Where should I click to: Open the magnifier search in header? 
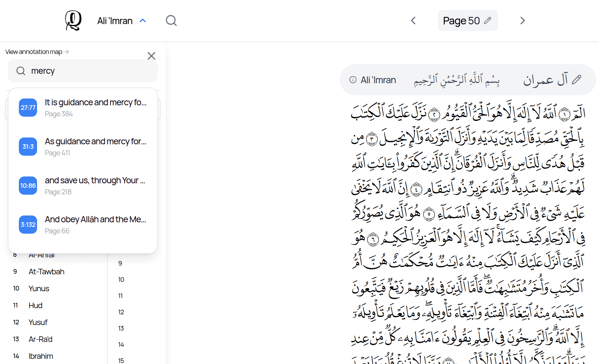tap(171, 20)
